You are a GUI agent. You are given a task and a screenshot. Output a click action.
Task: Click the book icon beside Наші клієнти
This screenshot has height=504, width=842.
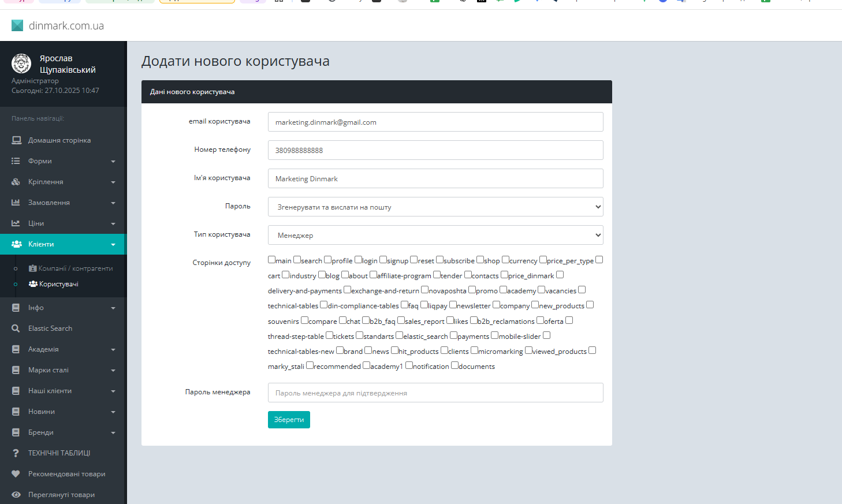click(16, 391)
